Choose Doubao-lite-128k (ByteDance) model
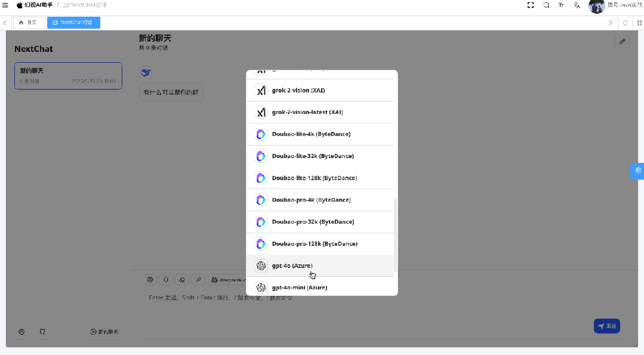 click(x=320, y=178)
